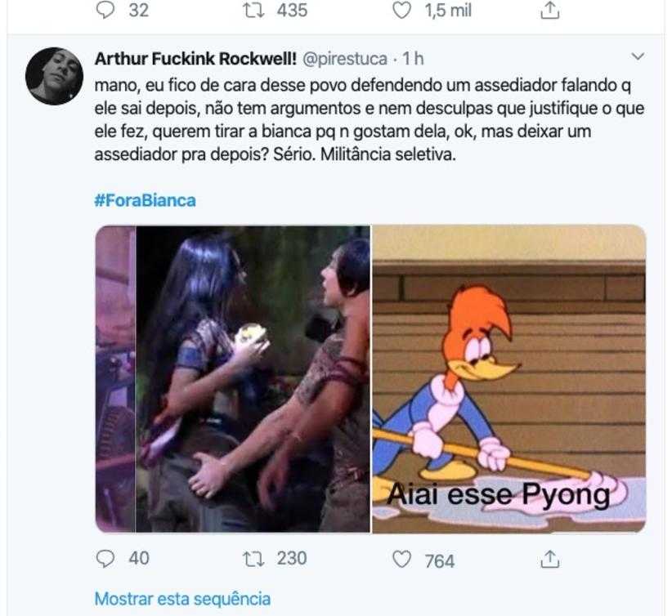Open the #ForaBianca hashtag
The width and height of the screenshot is (672, 616).
(145, 200)
